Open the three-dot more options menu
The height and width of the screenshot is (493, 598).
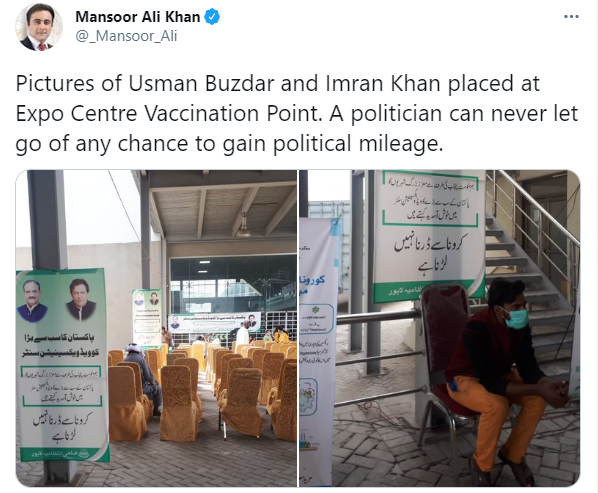tap(571, 17)
